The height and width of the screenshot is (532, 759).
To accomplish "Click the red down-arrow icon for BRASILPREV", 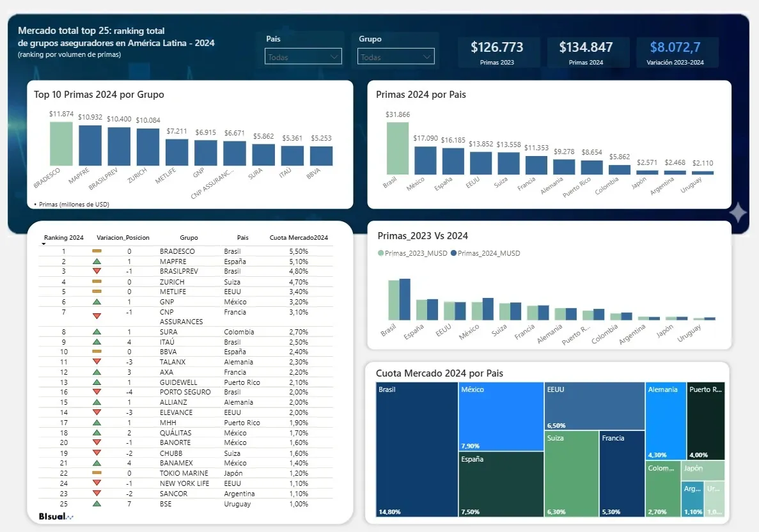I will (97, 272).
